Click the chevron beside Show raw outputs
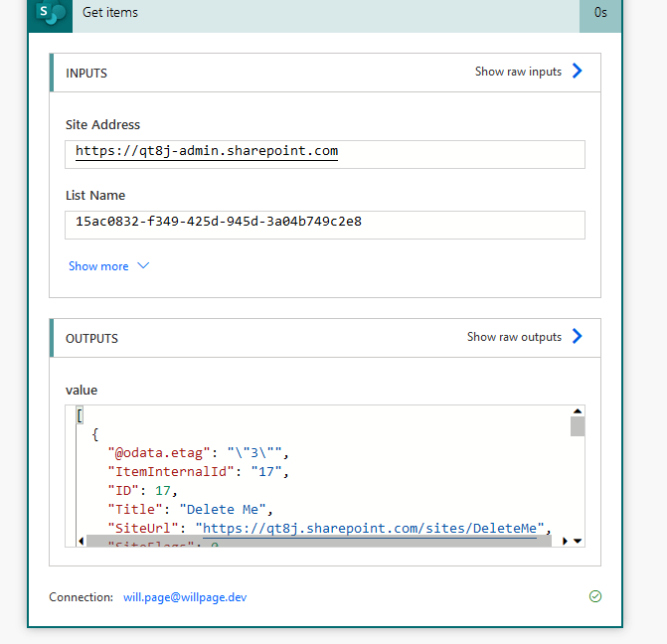The width and height of the screenshot is (667, 644). 578,337
